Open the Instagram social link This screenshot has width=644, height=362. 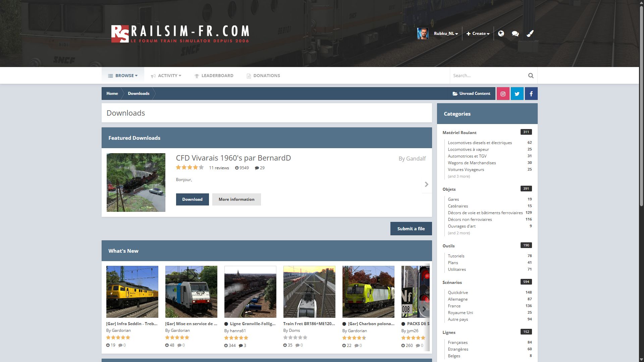click(x=503, y=94)
